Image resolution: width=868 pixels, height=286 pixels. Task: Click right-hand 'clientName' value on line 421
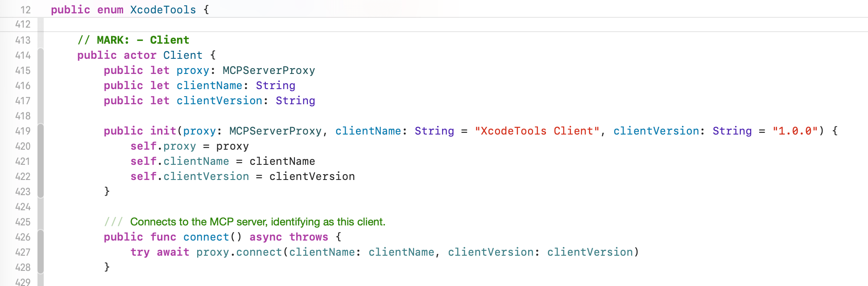coord(282,161)
